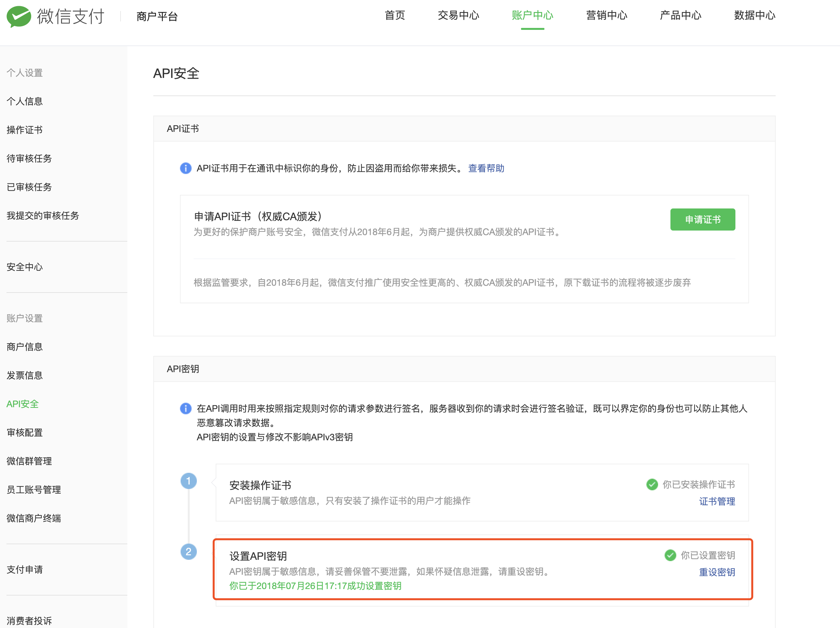Click the 你已安装操作证书 status text
This screenshot has width=840, height=628.
click(x=699, y=484)
